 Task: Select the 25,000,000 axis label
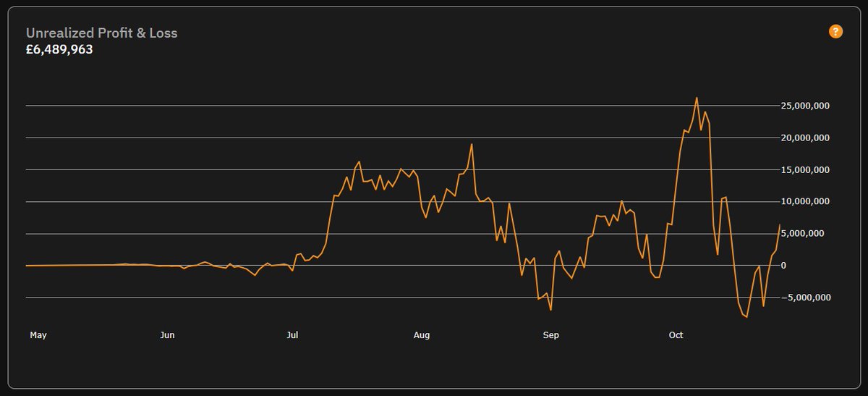805,106
